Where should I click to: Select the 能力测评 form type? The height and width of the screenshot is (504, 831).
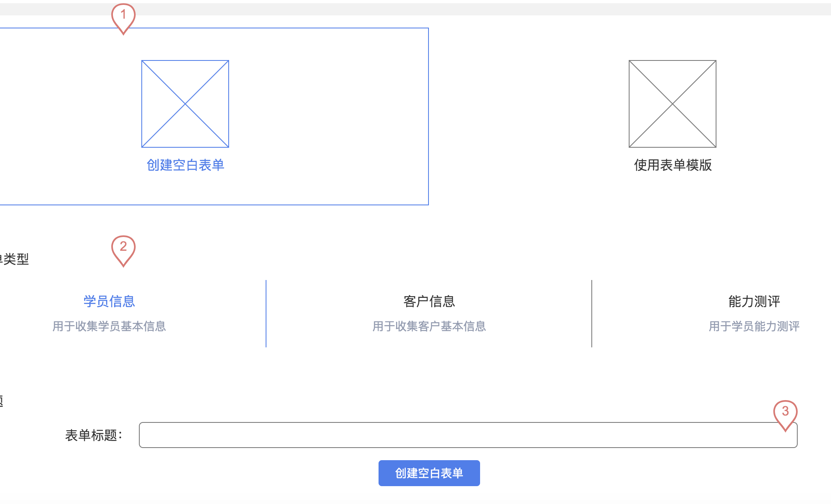[754, 301]
